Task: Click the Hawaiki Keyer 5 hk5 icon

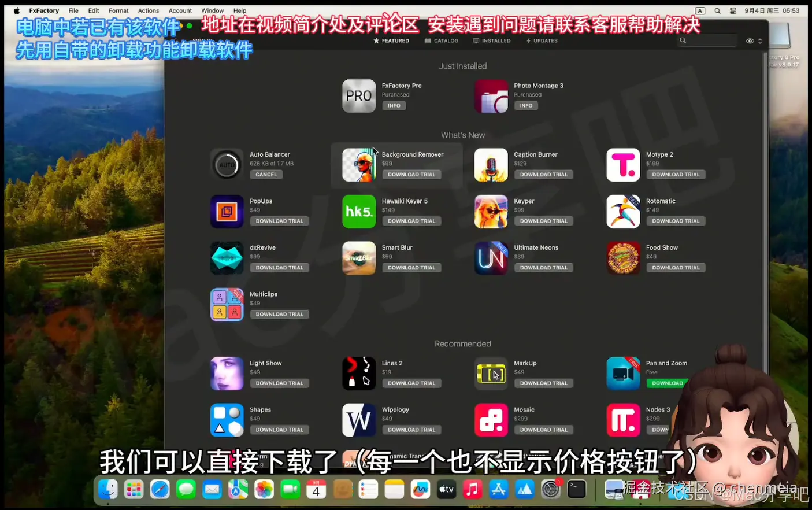Action: [358, 212]
